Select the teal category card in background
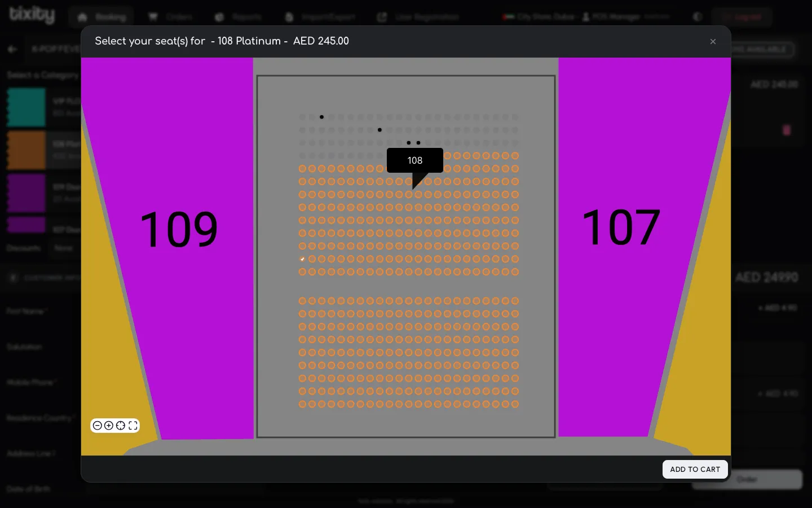This screenshot has width=812, height=508. 26,107
